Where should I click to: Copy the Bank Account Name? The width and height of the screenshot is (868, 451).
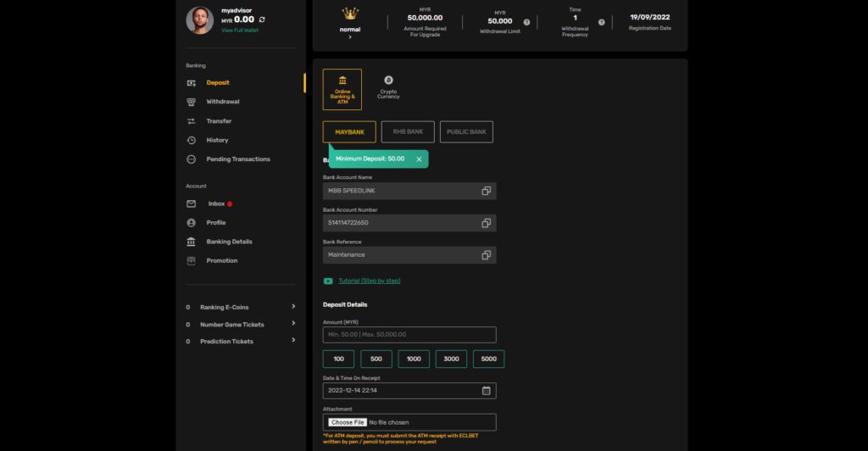(x=486, y=191)
